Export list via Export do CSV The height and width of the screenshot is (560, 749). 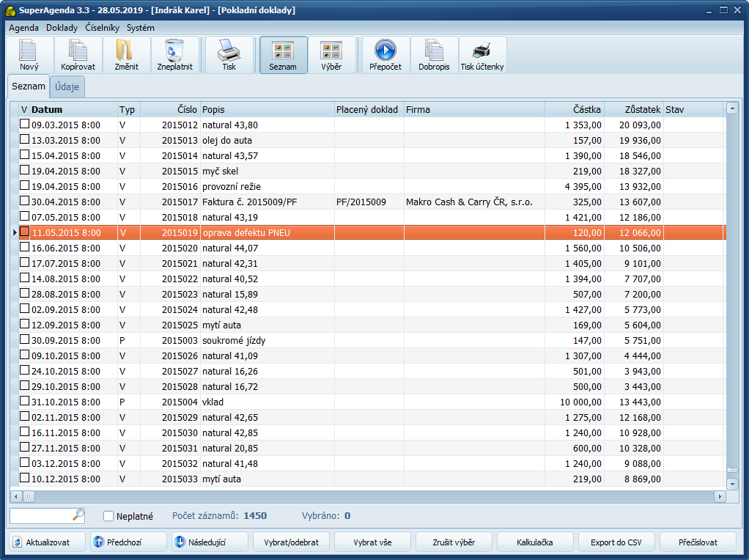(616, 542)
